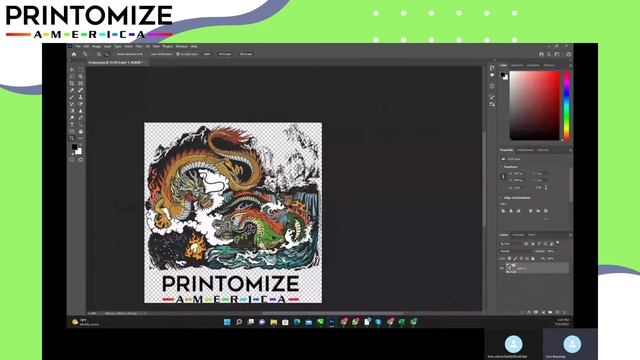Select the Pen tool
The width and height of the screenshot is (640, 360).
pos(80,118)
